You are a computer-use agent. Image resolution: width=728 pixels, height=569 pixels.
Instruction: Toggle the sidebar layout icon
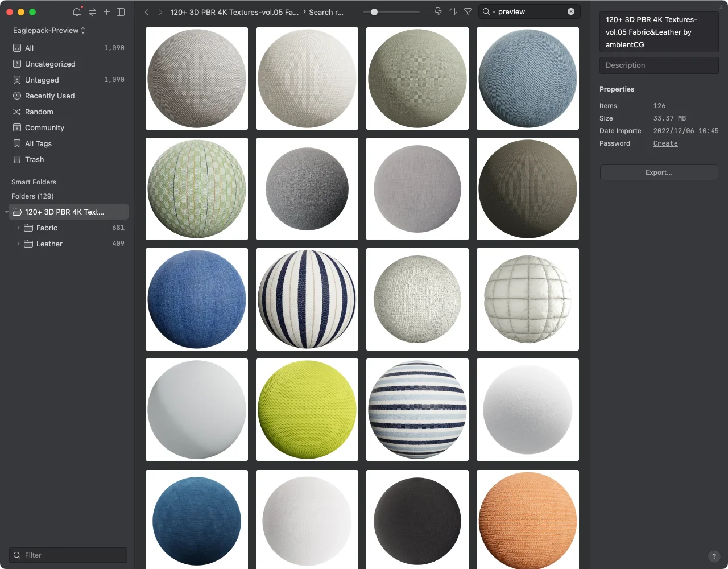121,11
